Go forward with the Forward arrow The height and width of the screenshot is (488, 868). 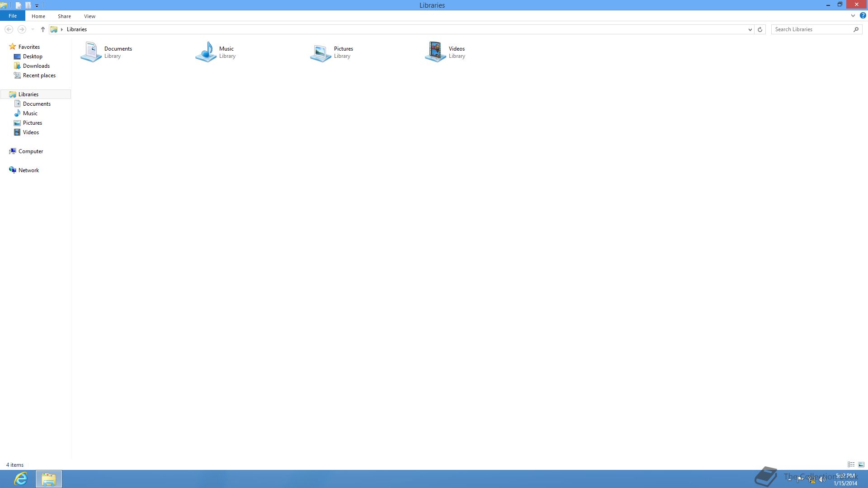click(x=22, y=29)
